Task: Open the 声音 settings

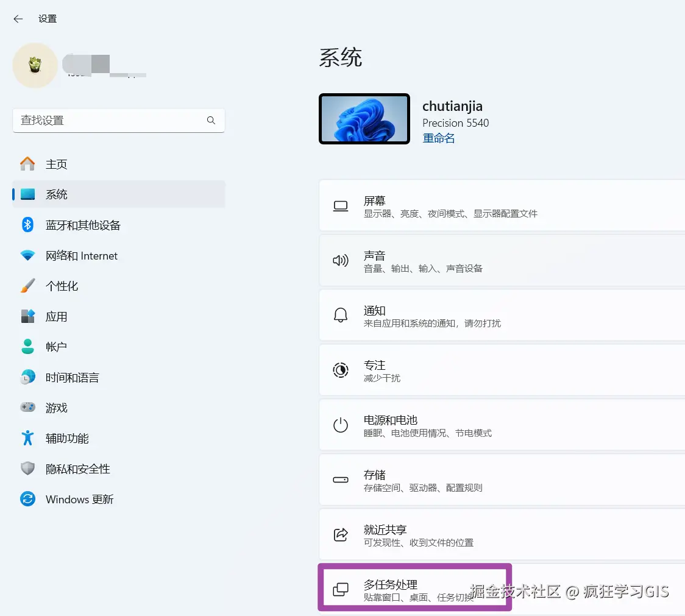Action: tap(502, 260)
